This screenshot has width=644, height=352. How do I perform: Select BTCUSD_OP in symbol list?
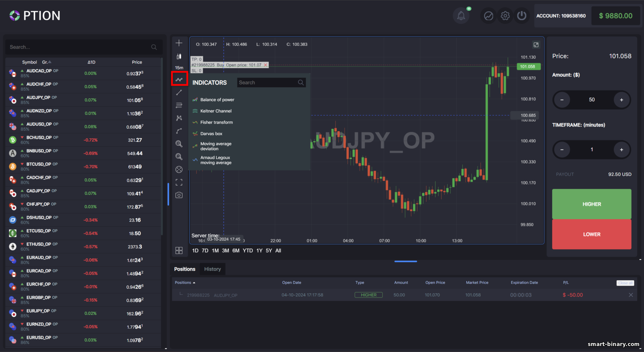point(84,167)
